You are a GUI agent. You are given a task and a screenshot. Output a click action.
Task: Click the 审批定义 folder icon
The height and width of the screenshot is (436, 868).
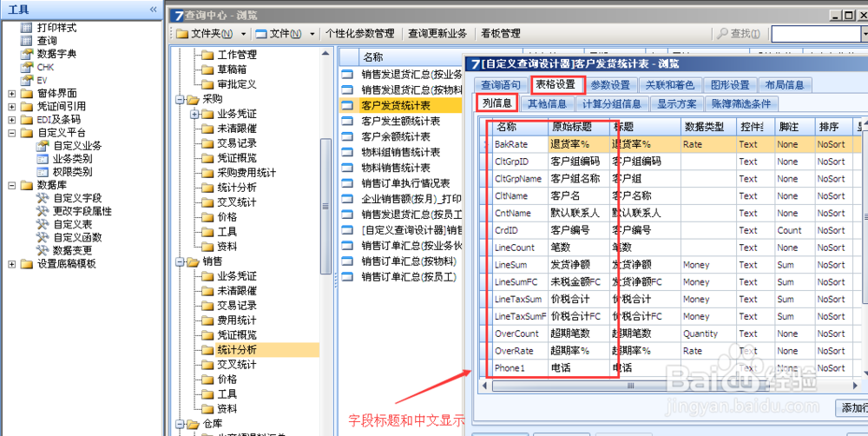pos(207,85)
